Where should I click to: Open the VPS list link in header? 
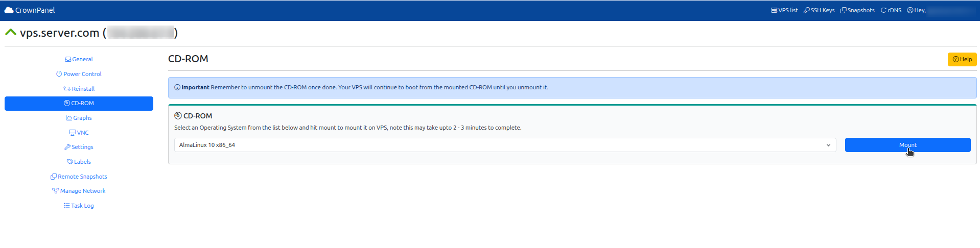[x=784, y=10]
